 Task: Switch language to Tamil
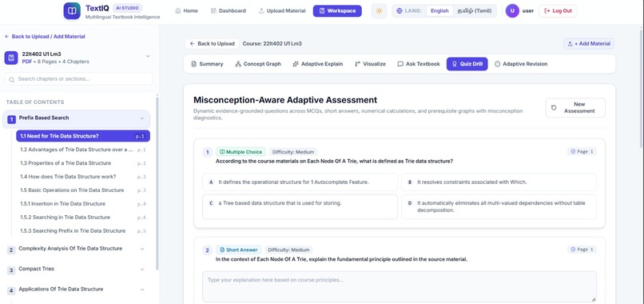(x=474, y=11)
